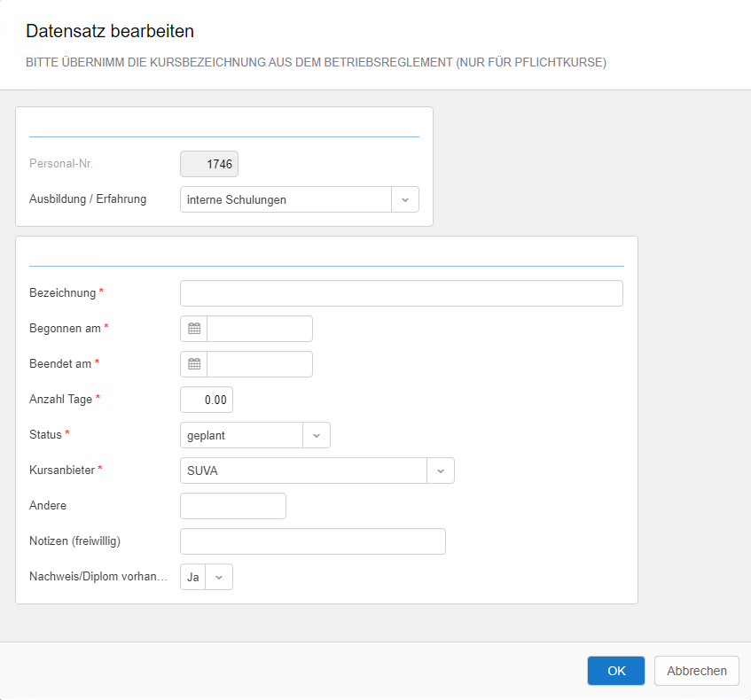Click the Kursanbieter dropdown arrow
The image size is (751, 700).
tap(440, 471)
